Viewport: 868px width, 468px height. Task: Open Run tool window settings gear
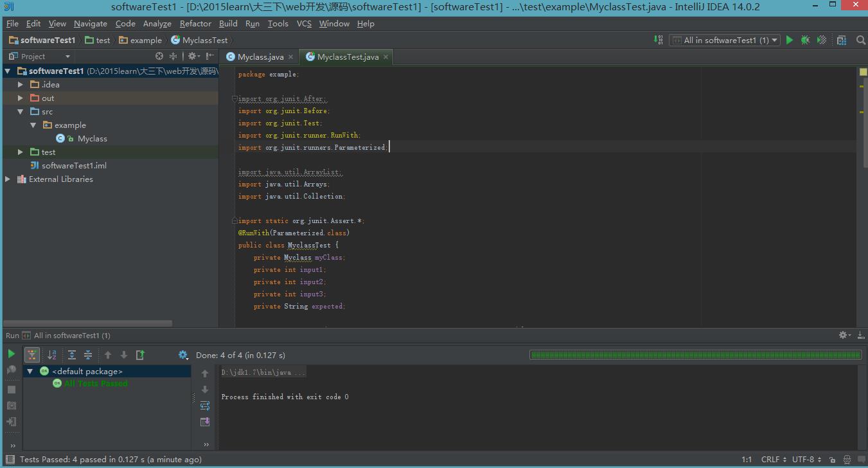[x=845, y=335]
